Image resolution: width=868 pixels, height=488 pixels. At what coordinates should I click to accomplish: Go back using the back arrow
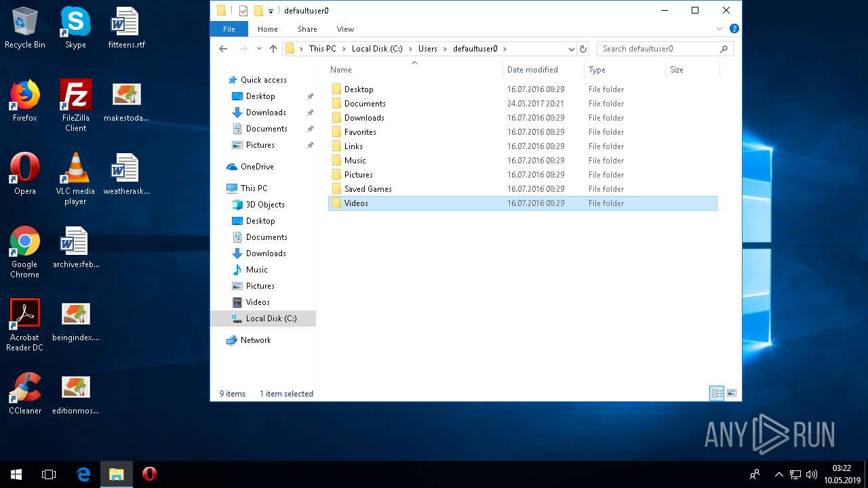coord(223,49)
